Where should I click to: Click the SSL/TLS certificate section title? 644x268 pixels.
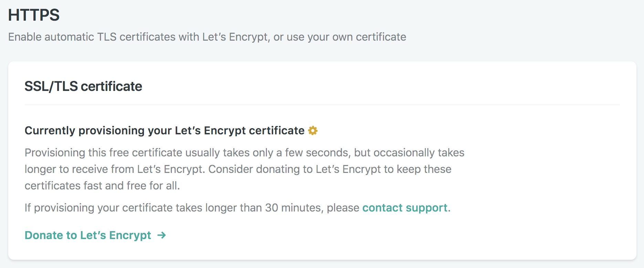(83, 86)
